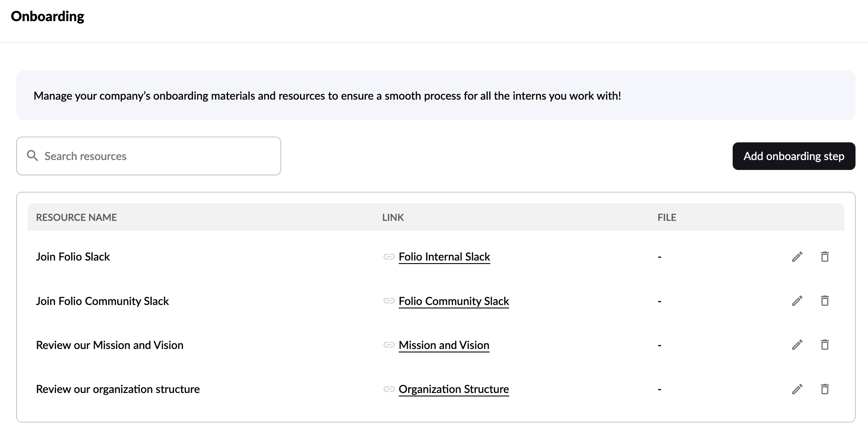The image size is (868, 440).
Task: Edit the Mission and Vision step
Action: 797,345
